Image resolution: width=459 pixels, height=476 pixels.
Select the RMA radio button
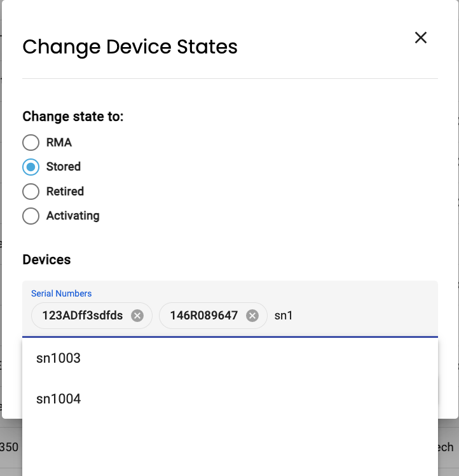pos(31,143)
